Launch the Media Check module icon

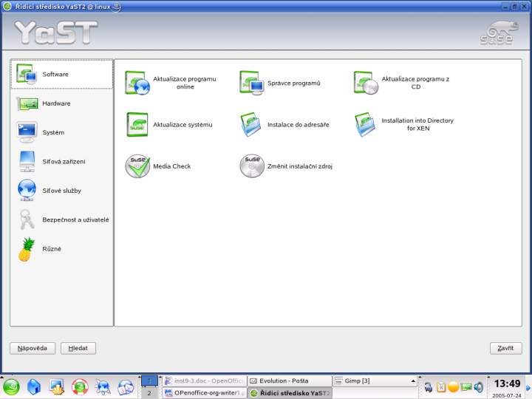click(x=137, y=166)
